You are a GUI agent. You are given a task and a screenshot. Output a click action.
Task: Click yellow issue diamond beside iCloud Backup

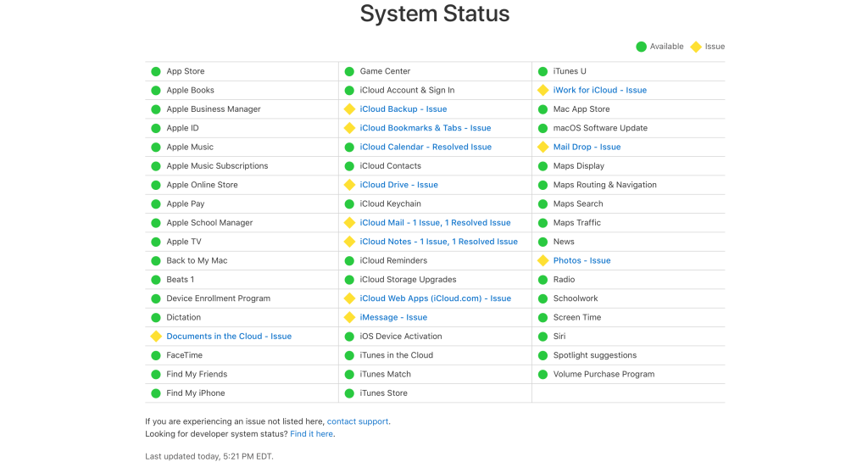click(x=349, y=109)
